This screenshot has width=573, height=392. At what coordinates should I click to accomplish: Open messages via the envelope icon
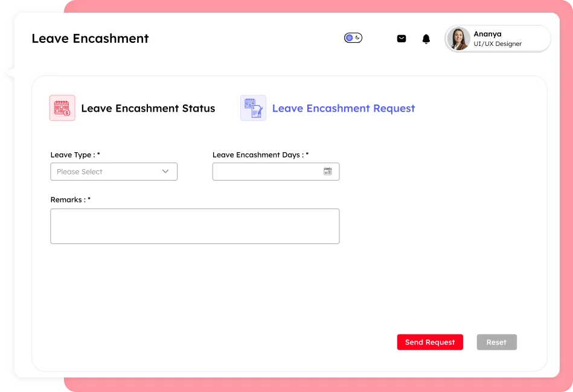pyautogui.click(x=401, y=38)
